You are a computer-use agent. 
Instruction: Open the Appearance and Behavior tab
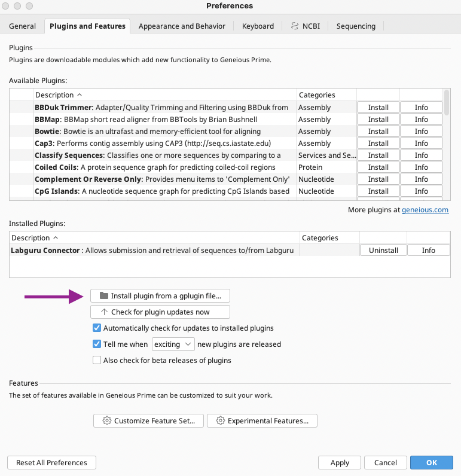click(182, 26)
